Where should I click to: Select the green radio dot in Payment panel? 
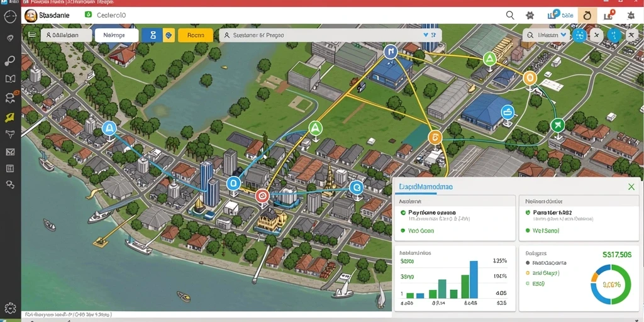[x=403, y=213]
